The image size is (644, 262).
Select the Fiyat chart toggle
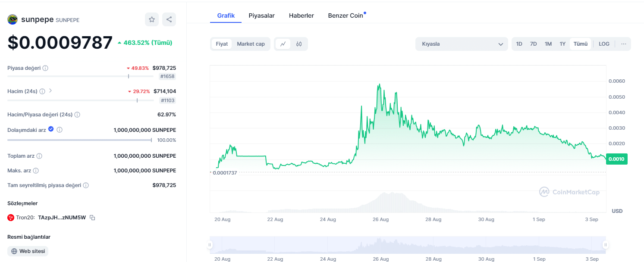[222, 44]
